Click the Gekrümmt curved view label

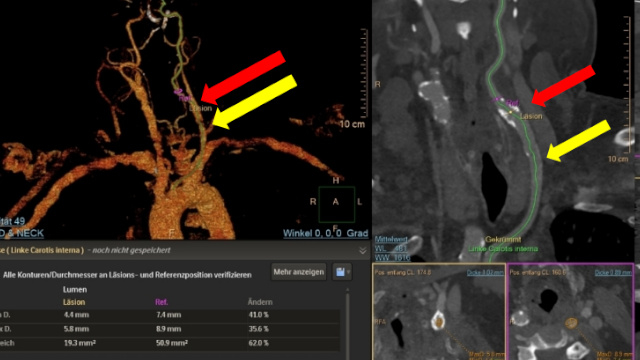[x=503, y=240]
